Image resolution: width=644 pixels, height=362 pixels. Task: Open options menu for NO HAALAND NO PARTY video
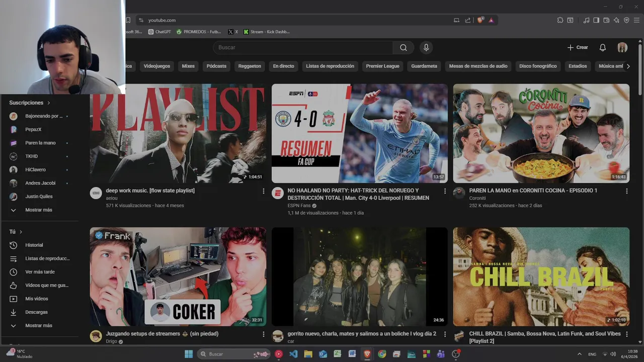(x=445, y=191)
